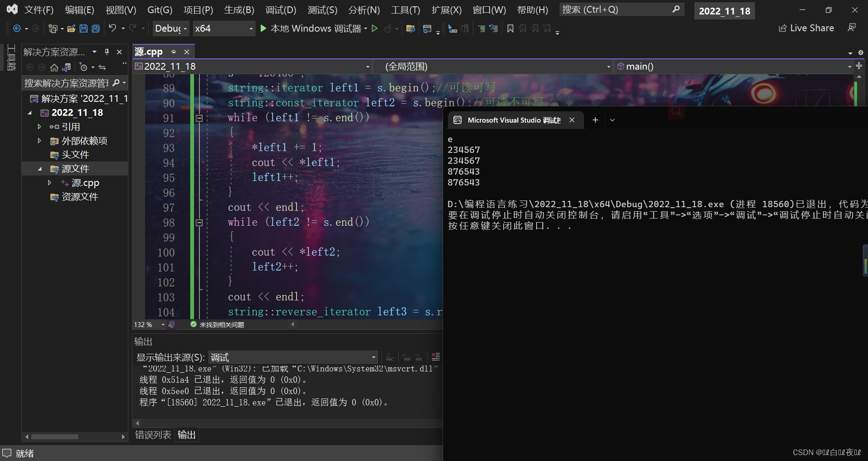The width and height of the screenshot is (868, 461).
Task: Click the navigate backward arrow icon
Action: [x=17, y=29]
